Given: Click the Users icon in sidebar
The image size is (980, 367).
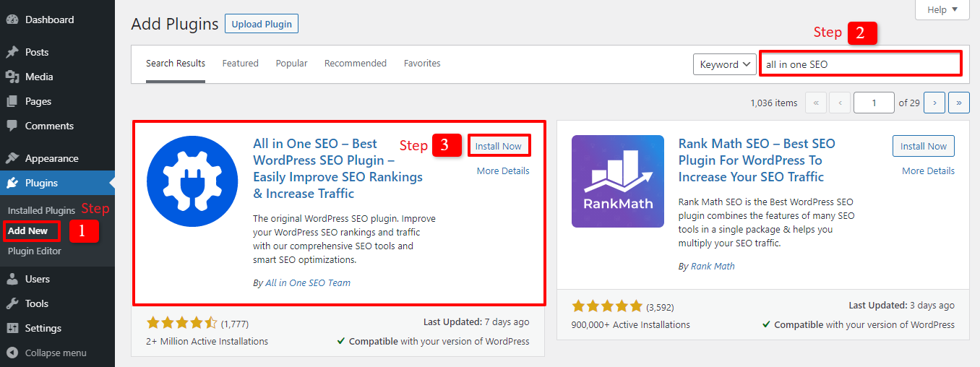Looking at the screenshot, I should coord(12,279).
